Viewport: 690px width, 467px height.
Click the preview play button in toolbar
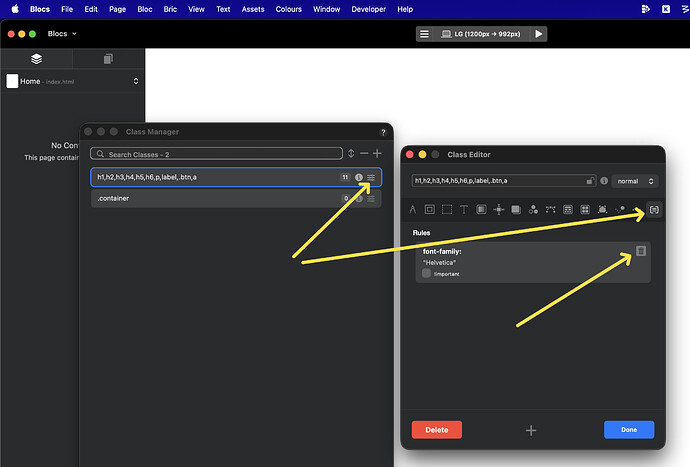(x=539, y=33)
